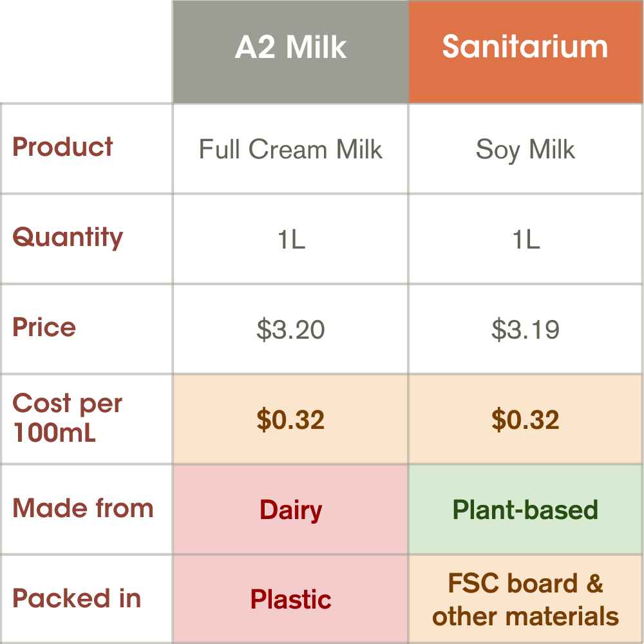Select the Plastic packaging cell
Image resolution: width=644 pixels, height=644 pixels.
point(290,600)
